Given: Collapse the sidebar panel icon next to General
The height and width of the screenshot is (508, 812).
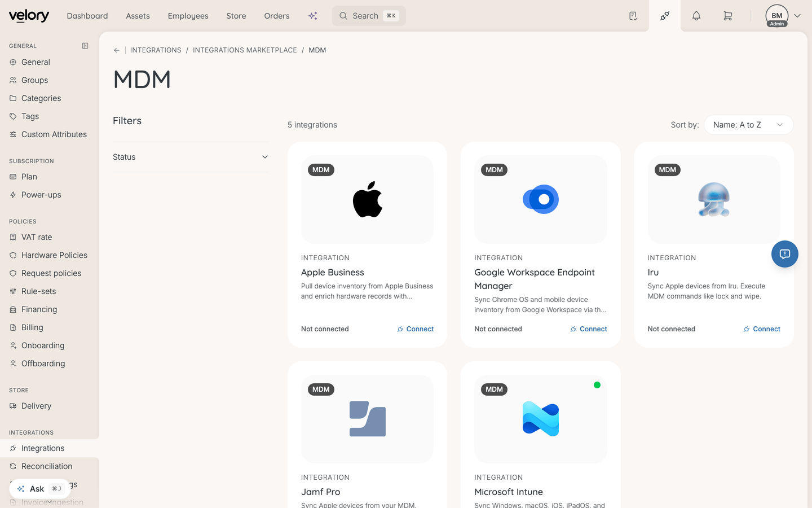Looking at the screenshot, I should coord(85,46).
